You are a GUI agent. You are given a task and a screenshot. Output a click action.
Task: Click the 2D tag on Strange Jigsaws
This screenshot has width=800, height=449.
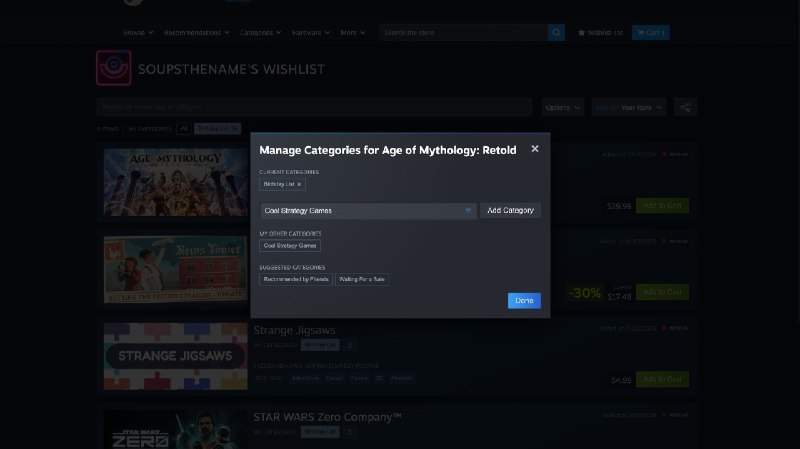pos(379,378)
